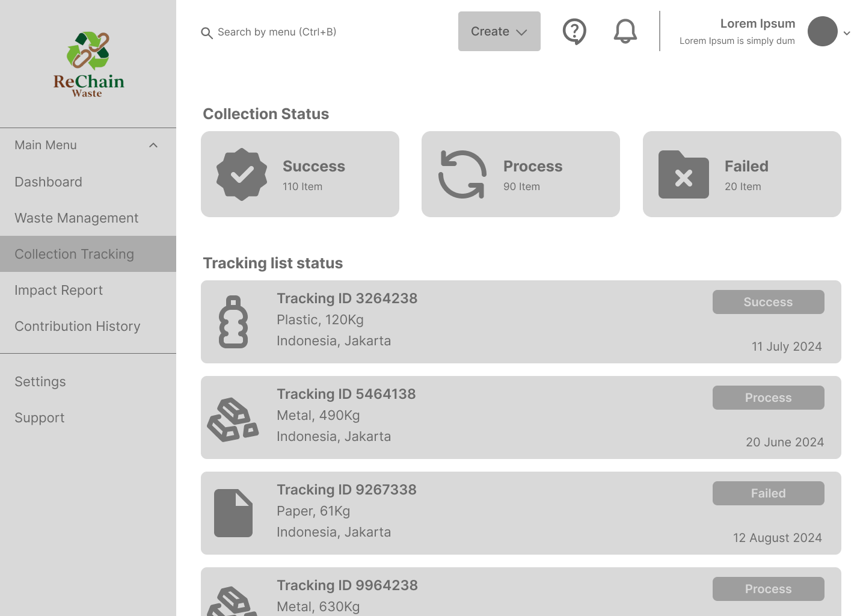Click metal bars icon for Tracking ID 5464138

[x=233, y=419]
